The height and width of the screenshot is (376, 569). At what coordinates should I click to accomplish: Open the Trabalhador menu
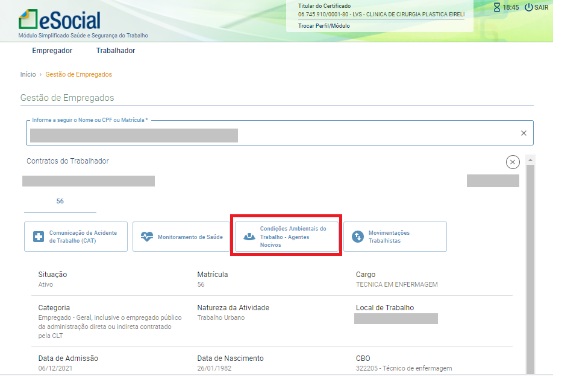115,50
